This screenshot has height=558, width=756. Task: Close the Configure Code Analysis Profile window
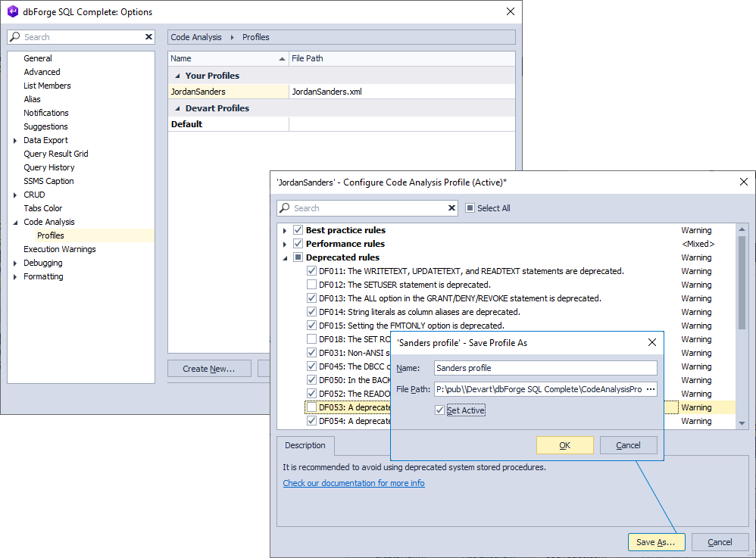pos(743,182)
